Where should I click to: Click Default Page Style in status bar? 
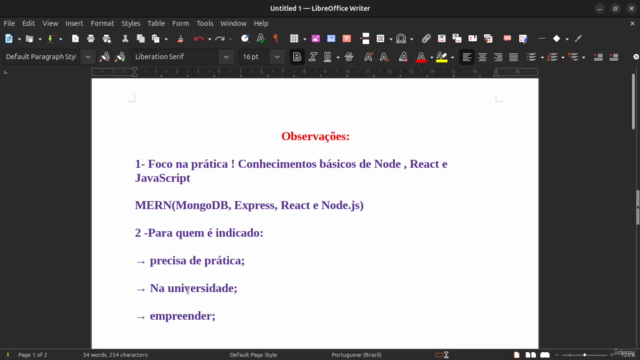tap(253, 355)
